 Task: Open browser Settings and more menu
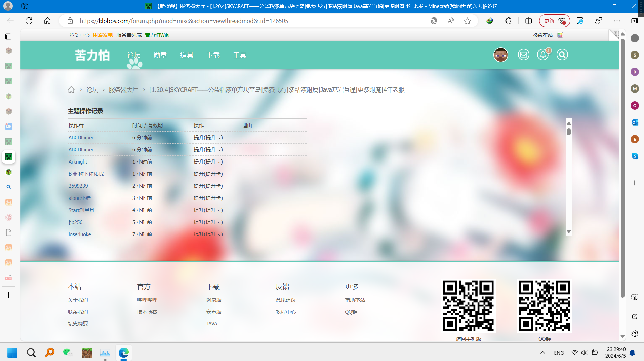point(617,21)
